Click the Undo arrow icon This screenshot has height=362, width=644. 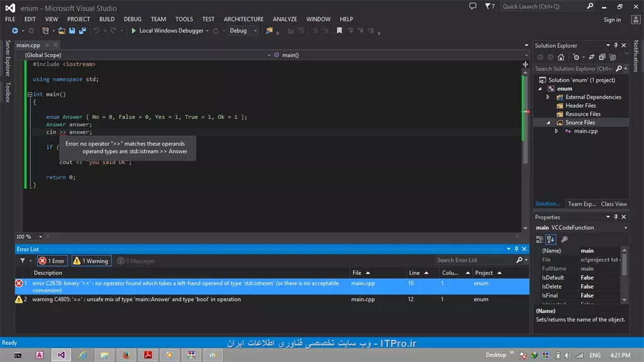pos(96,31)
